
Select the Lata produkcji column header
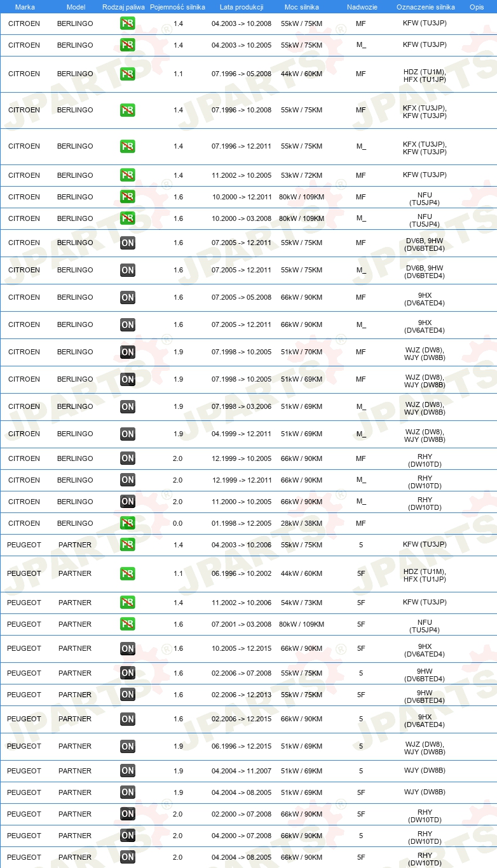pos(242,7)
